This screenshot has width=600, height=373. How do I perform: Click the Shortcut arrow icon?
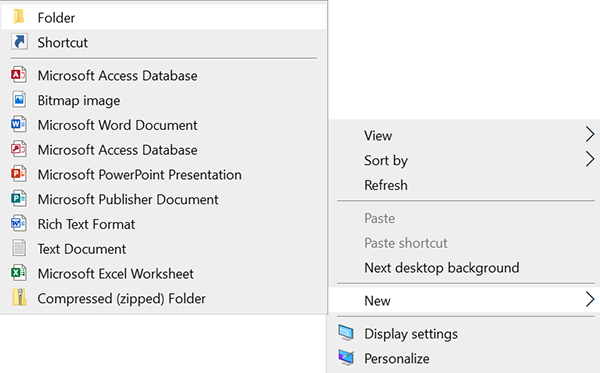pyautogui.click(x=19, y=42)
